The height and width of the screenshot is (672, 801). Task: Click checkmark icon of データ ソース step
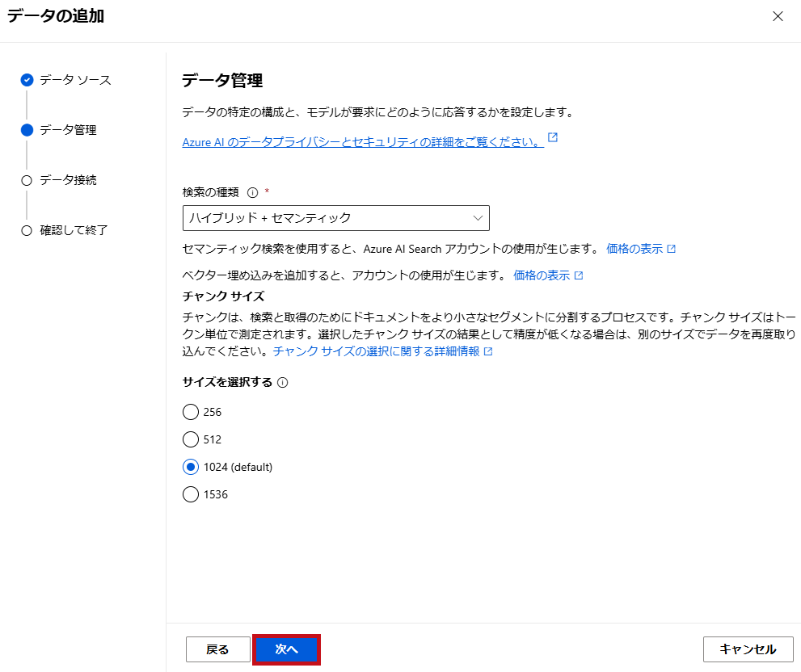click(27, 80)
